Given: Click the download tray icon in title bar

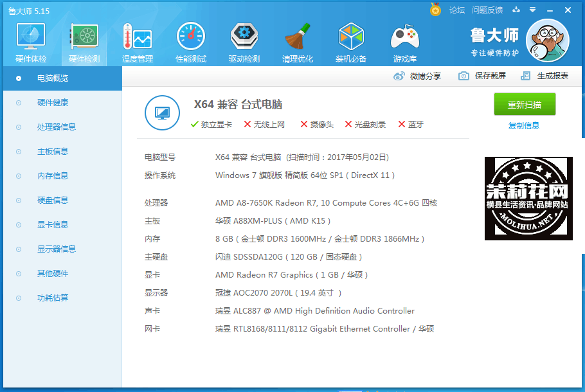Looking at the screenshot, I should click(x=516, y=10).
